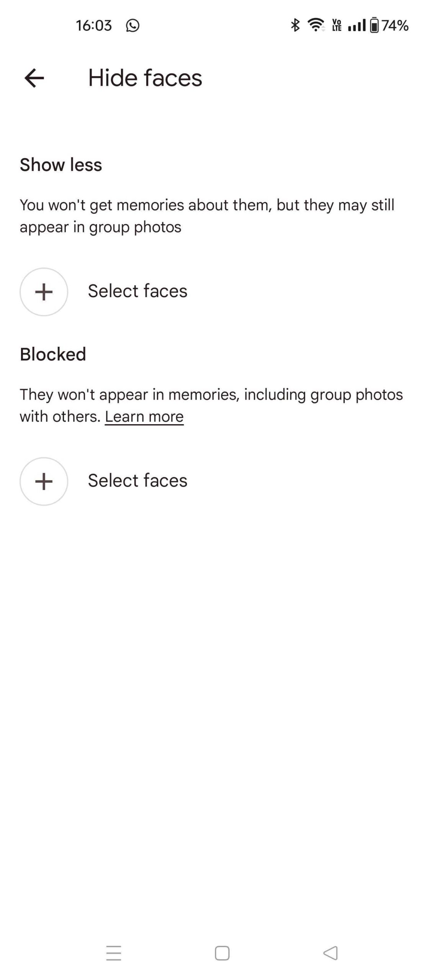Tap Select faces text under Blocked
This screenshot has width=439, height=980.
138,480
